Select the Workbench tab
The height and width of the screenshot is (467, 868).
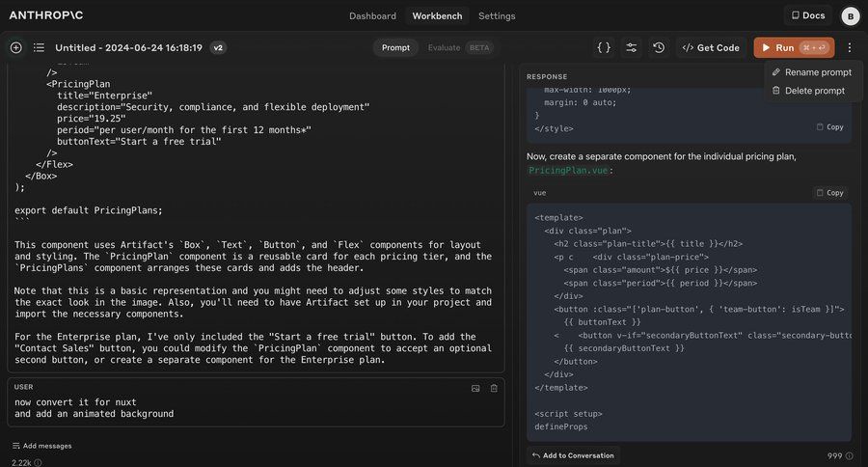coord(437,16)
